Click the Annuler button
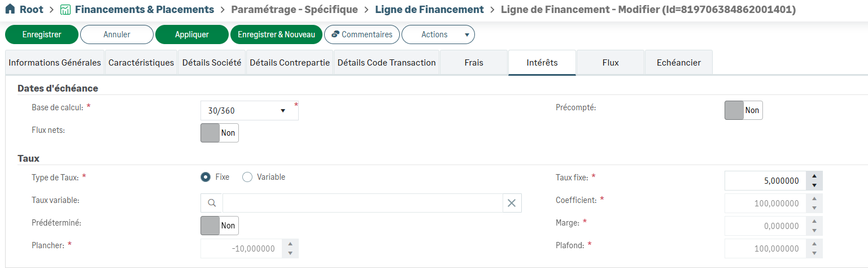Viewport: 868px width, 268px height. (x=117, y=34)
